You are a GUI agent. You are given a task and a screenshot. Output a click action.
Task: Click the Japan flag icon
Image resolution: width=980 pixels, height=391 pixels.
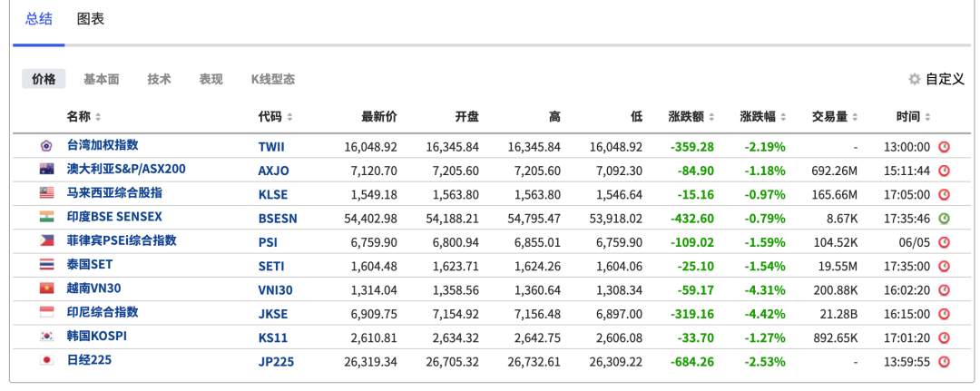point(46,361)
